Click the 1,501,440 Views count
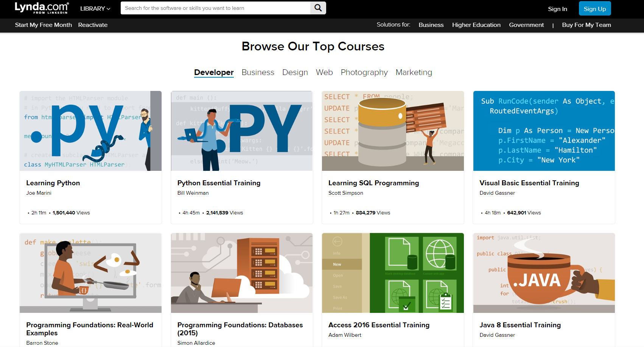Image resolution: width=644 pixels, height=347 pixels. 71,213
